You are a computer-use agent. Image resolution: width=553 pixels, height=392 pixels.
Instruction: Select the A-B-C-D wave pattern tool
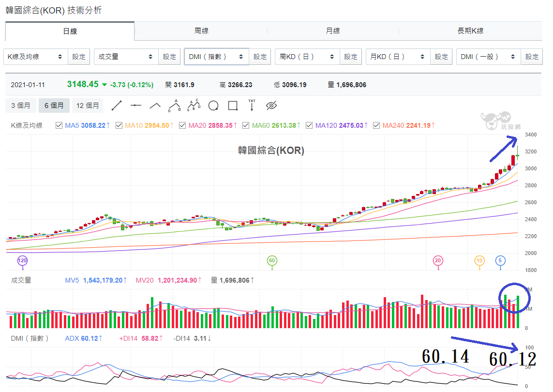pos(194,106)
